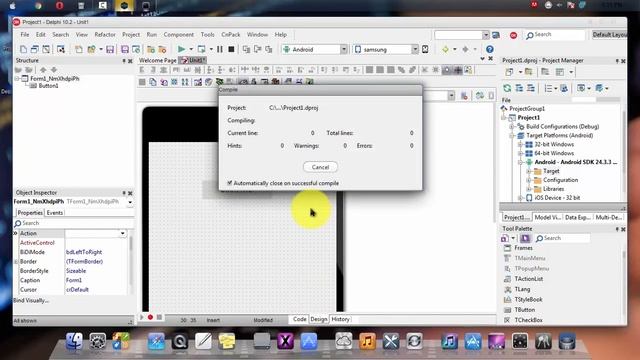Open the Action property dropdown

(122, 233)
